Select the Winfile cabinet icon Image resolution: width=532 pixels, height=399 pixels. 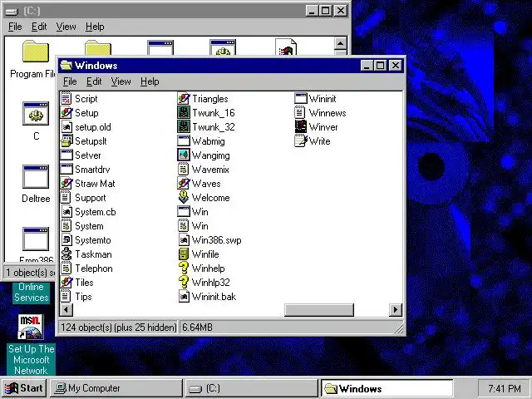pos(184,254)
